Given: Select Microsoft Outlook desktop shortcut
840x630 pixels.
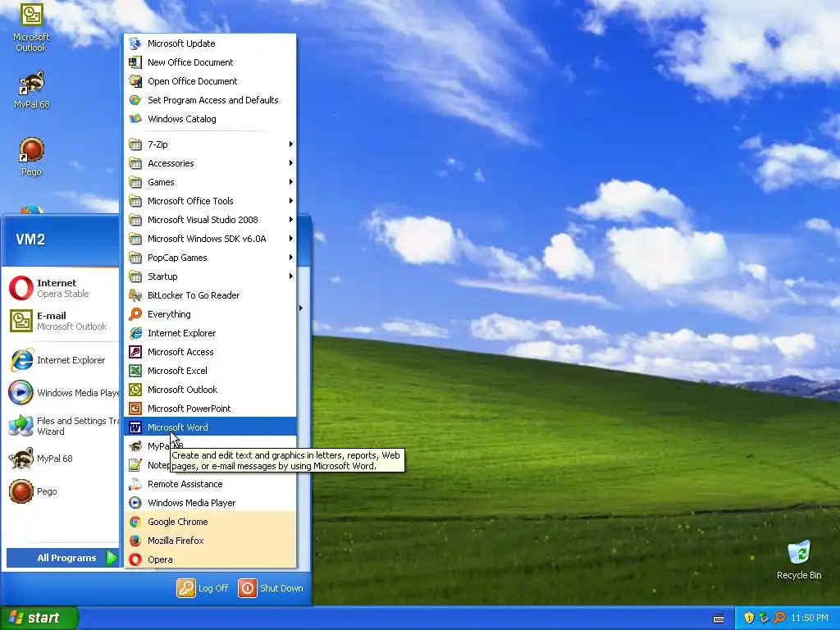Looking at the screenshot, I should click(31, 27).
